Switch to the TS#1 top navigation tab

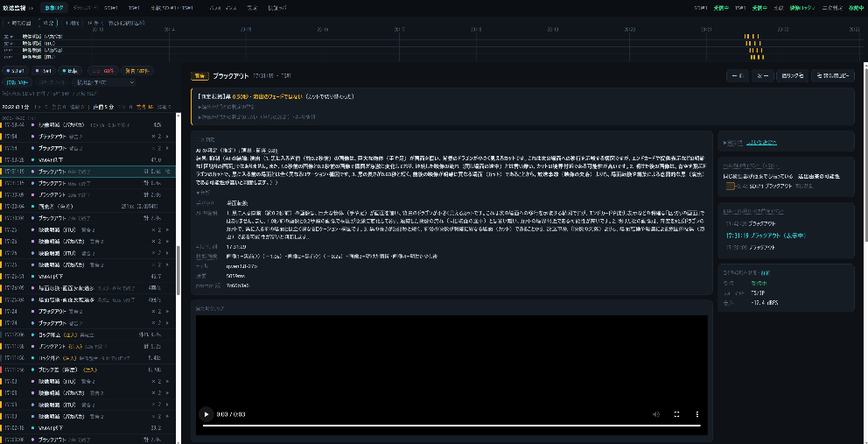point(134,8)
